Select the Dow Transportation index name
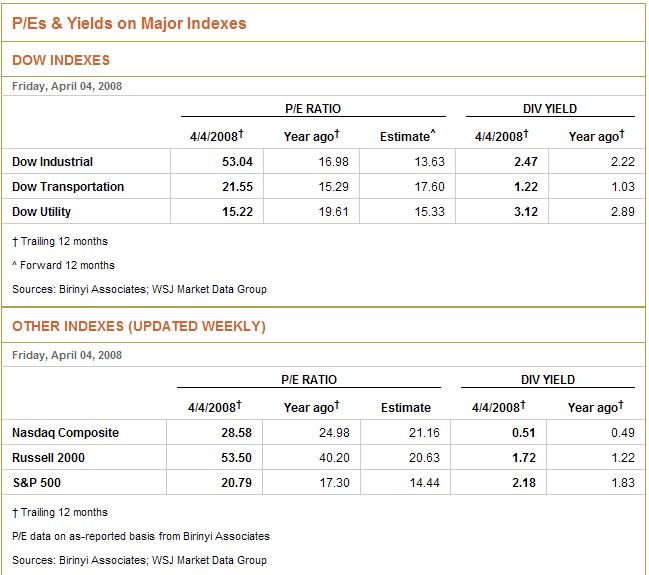 [x=68, y=187]
